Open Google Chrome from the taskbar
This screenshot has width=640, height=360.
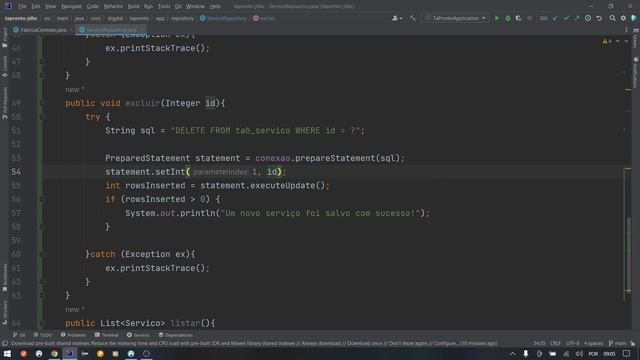pos(54,353)
